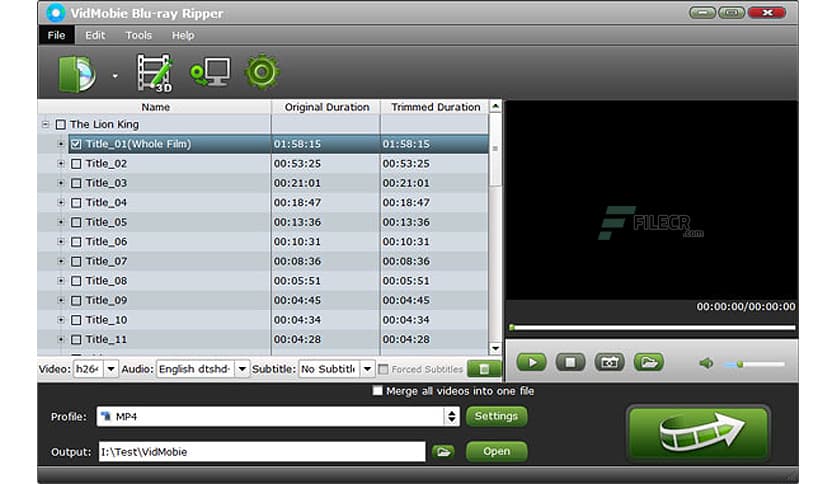
Task: Open the 3D video edit tool
Action: point(155,72)
